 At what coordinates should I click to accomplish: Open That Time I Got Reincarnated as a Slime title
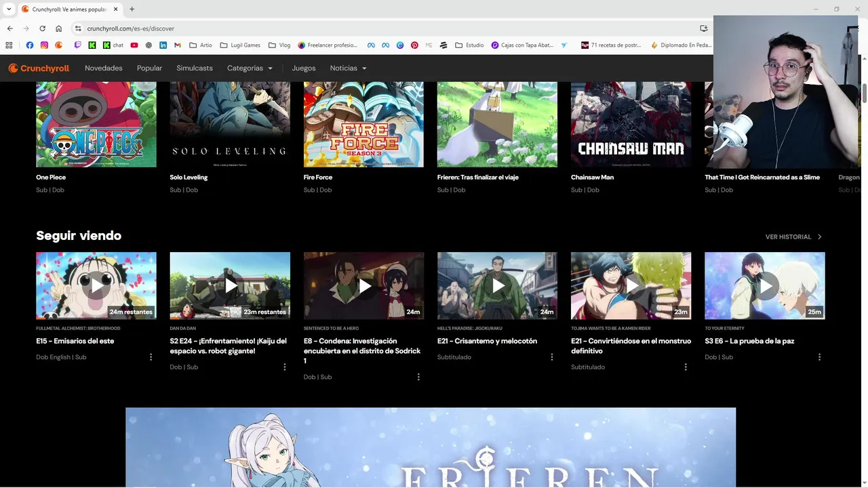(762, 177)
